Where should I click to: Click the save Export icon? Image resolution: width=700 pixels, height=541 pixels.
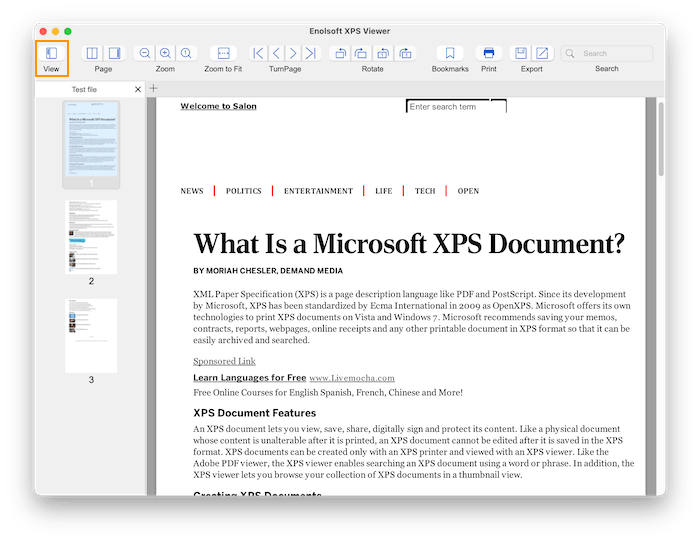[521, 53]
